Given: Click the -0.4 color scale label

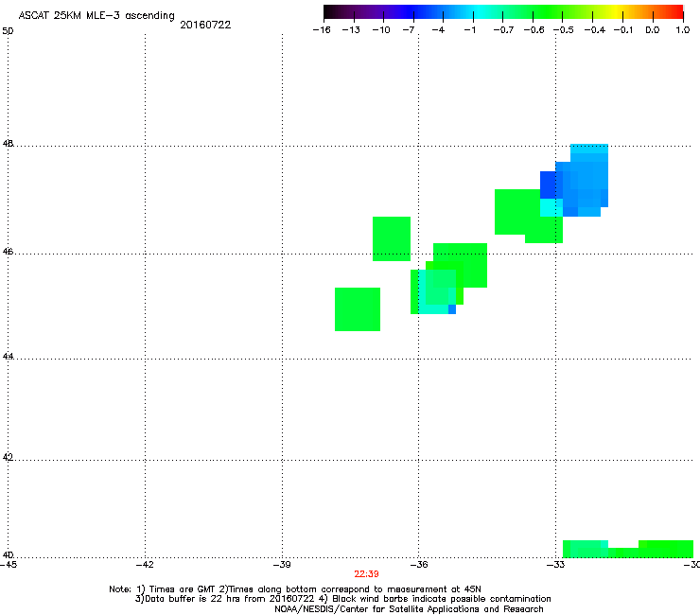Looking at the screenshot, I should (595, 30).
